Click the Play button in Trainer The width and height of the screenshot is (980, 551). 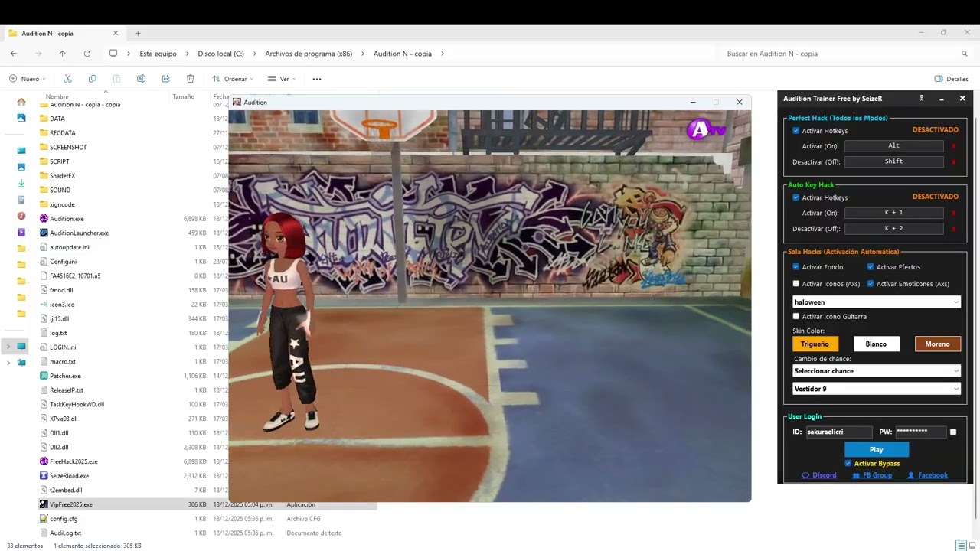[877, 450]
